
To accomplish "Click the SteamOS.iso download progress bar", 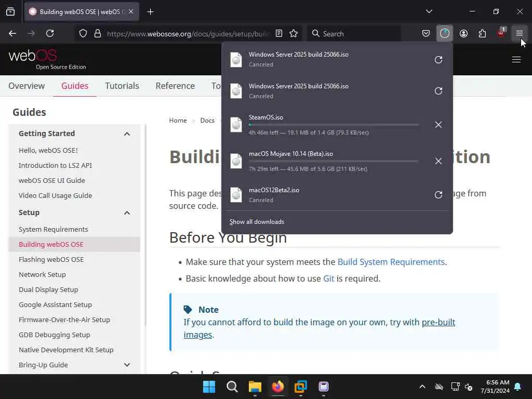I will click(x=334, y=125).
